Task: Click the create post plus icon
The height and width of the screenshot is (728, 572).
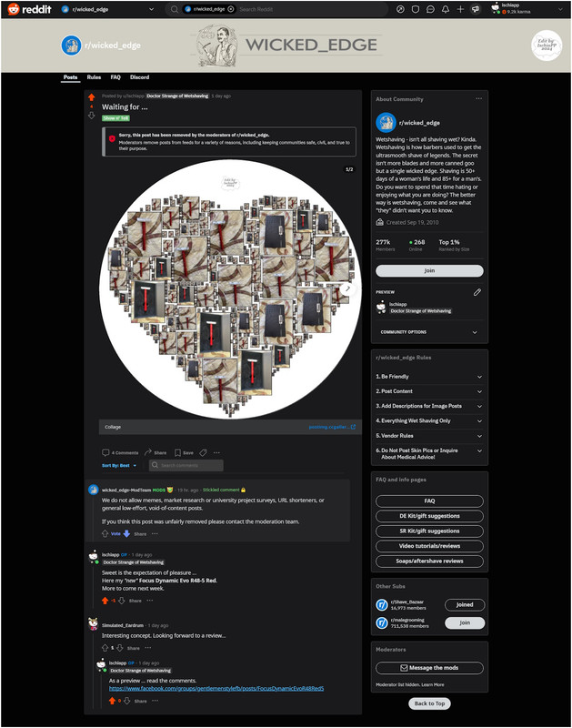Action: tap(460, 9)
